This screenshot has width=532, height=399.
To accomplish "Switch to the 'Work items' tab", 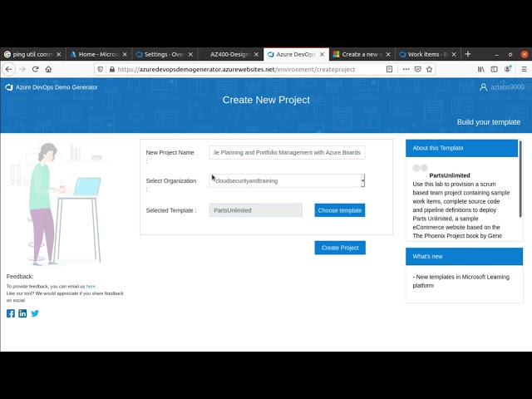I will tap(427, 54).
